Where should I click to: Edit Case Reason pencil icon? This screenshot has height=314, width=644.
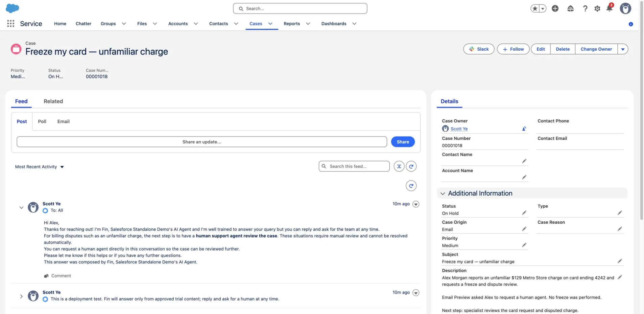620,229
